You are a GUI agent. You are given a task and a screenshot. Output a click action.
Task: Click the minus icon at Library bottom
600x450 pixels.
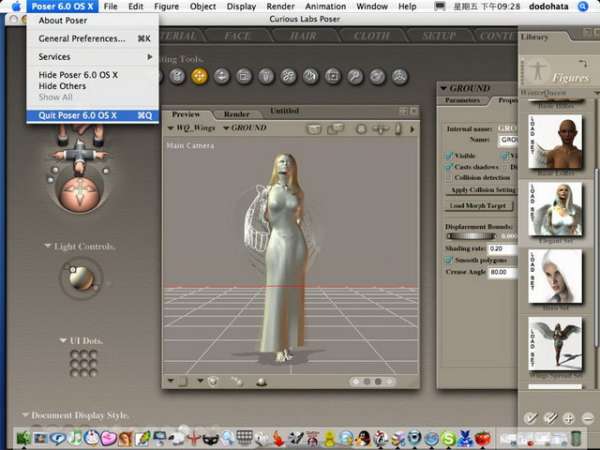[588, 418]
